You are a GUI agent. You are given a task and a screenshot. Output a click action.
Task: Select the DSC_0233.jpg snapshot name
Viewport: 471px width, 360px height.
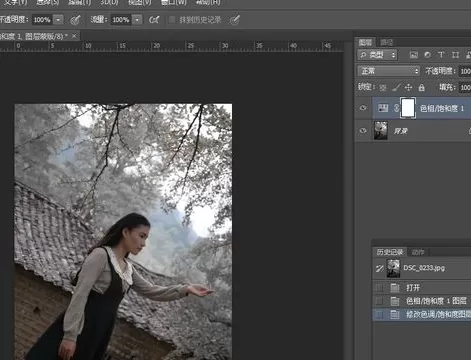(424, 268)
